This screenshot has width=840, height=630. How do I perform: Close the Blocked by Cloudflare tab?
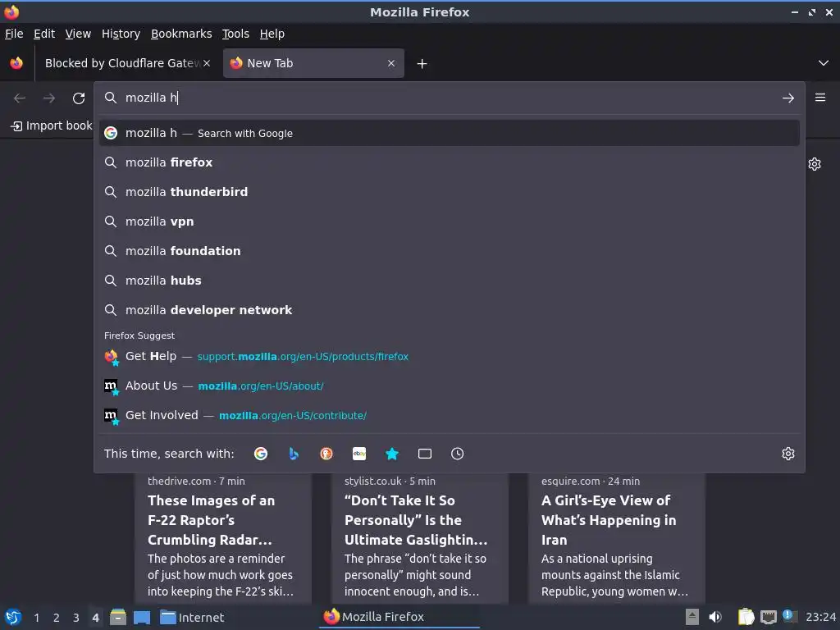coord(207,63)
